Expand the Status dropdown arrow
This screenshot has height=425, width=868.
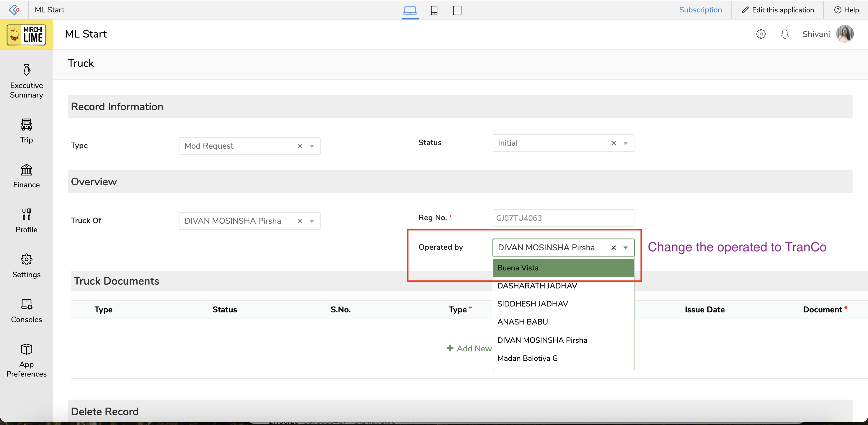625,143
